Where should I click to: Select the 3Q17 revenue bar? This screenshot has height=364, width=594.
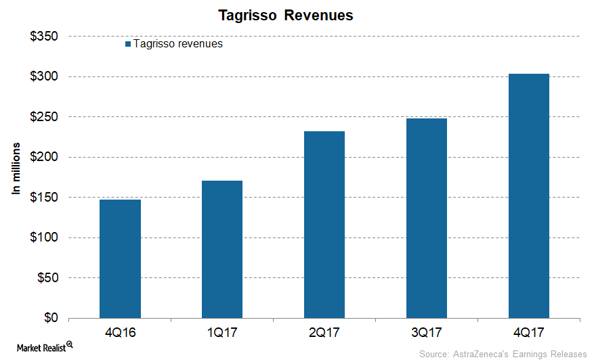pos(427,219)
